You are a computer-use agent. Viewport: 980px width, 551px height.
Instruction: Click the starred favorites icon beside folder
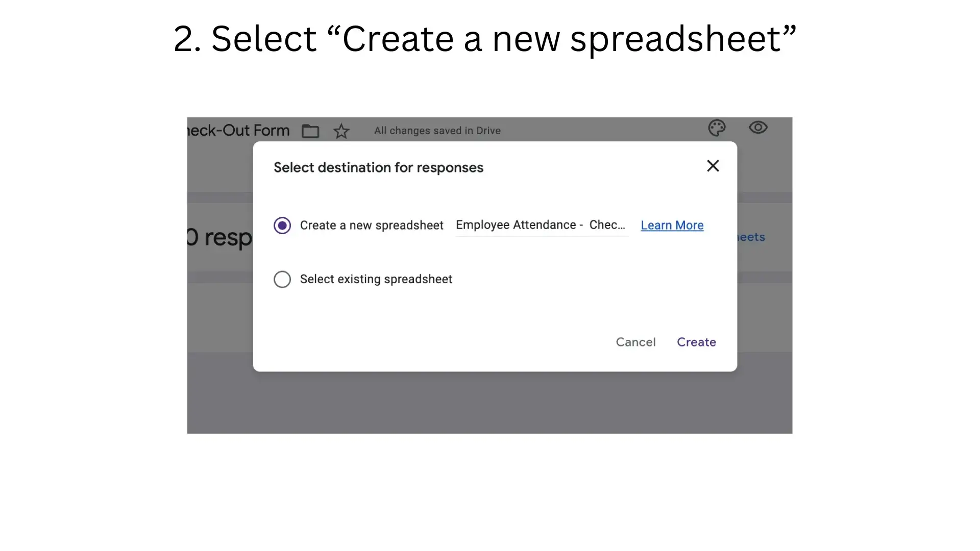[341, 131]
